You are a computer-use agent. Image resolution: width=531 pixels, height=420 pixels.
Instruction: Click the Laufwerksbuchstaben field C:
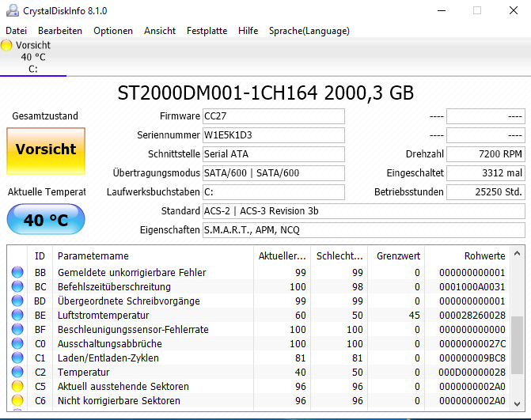(x=274, y=192)
